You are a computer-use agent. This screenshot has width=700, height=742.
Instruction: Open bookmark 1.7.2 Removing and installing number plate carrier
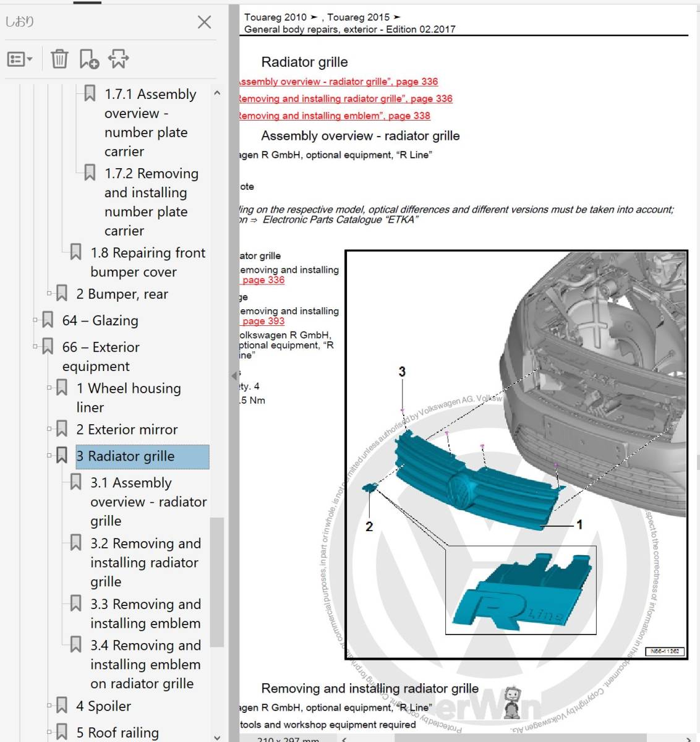[151, 202]
